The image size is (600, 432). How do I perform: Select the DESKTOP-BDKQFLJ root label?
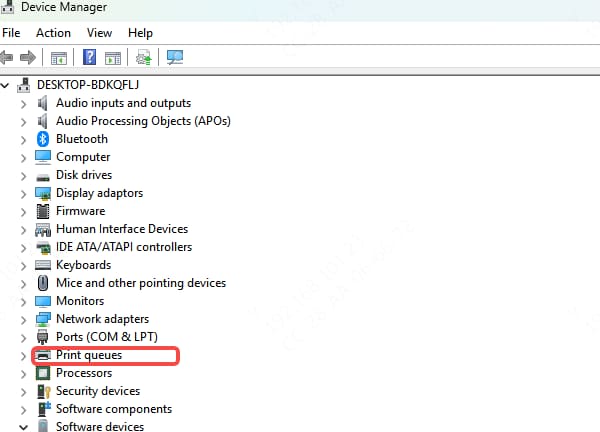[x=88, y=85]
